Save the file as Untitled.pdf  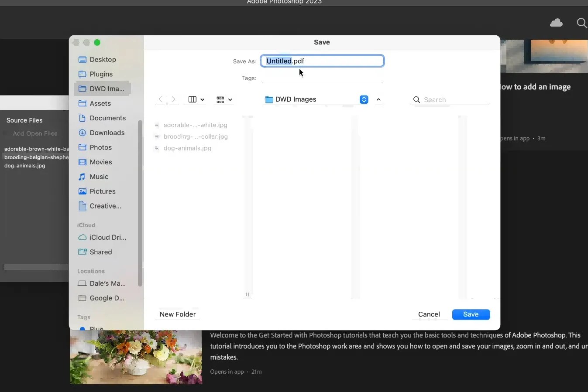coord(471,314)
